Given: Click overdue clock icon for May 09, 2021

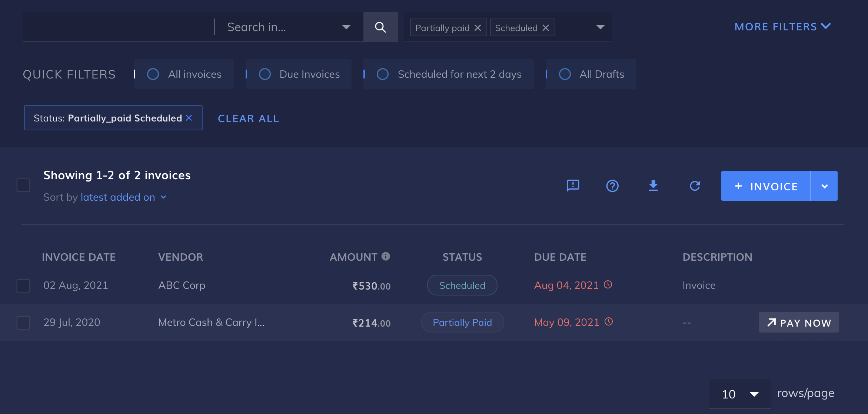Looking at the screenshot, I should point(609,321).
